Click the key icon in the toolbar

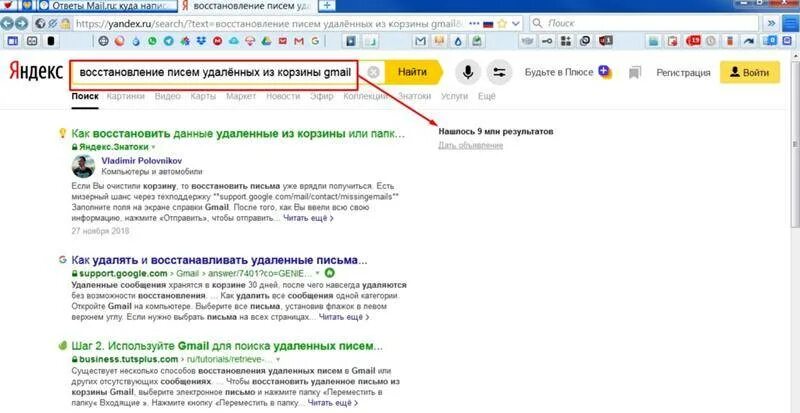click(547, 41)
